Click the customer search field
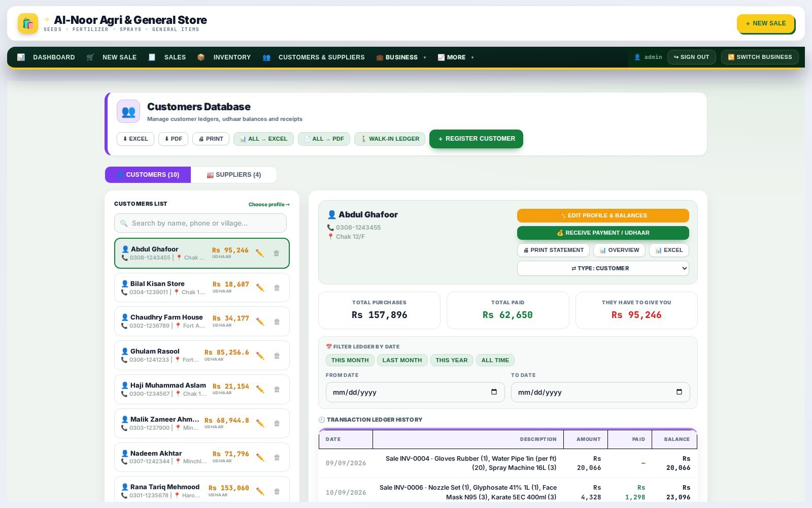Image resolution: width=812 pixels, height=508 pixels. [200, 223]
